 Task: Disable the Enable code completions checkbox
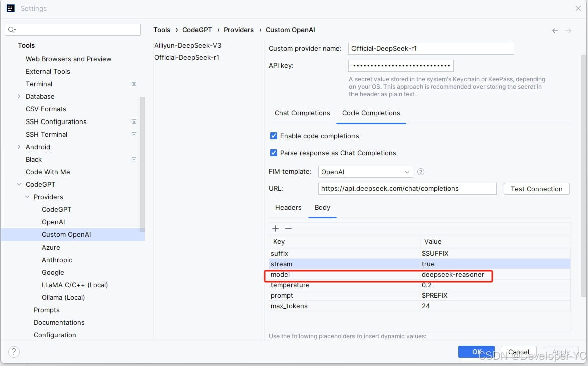pyautogui.click(x=274, y=136)
